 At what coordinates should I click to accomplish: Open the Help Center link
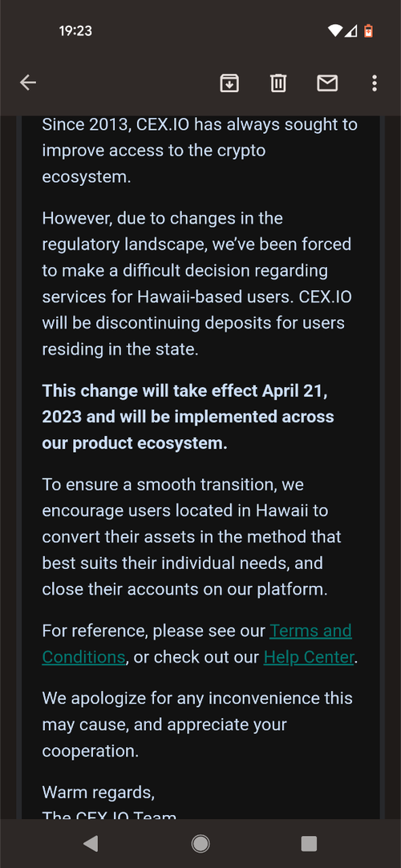click(309, 657)
